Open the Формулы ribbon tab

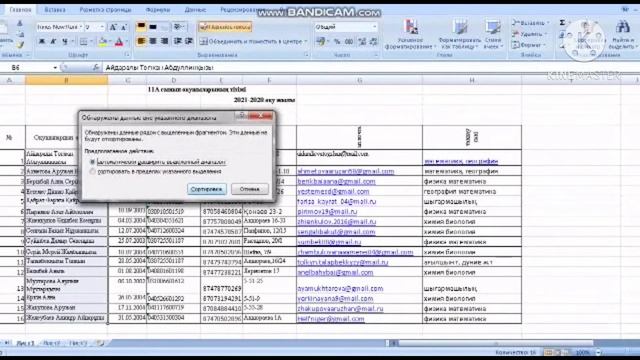158,9
